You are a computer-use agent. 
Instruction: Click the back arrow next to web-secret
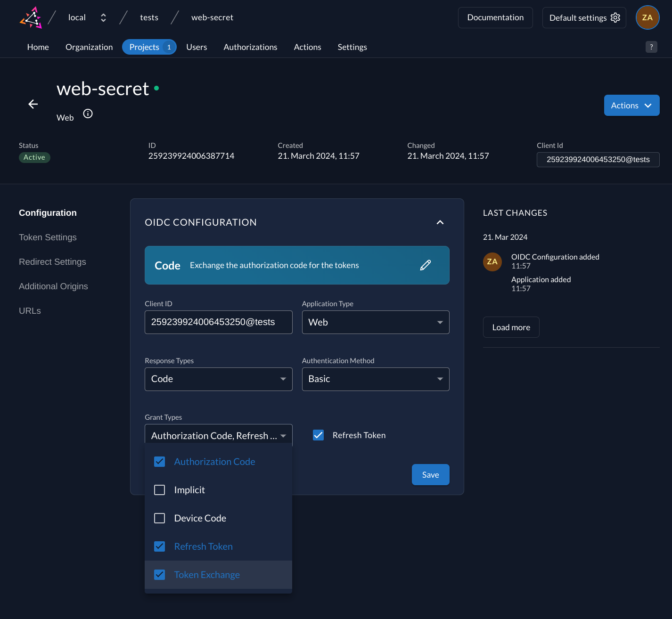coord(33,104)
